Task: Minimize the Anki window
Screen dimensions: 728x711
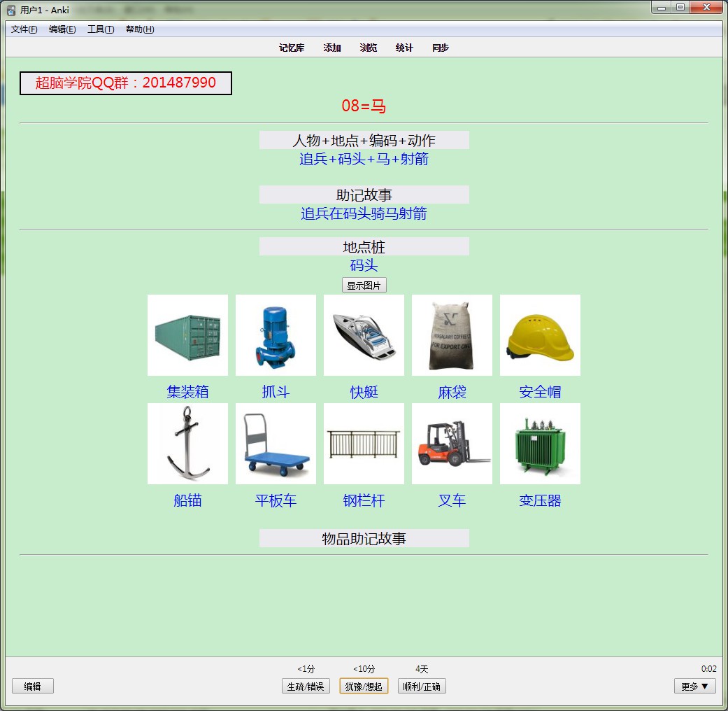Action: pyautogui.click(x=662, y=8)
